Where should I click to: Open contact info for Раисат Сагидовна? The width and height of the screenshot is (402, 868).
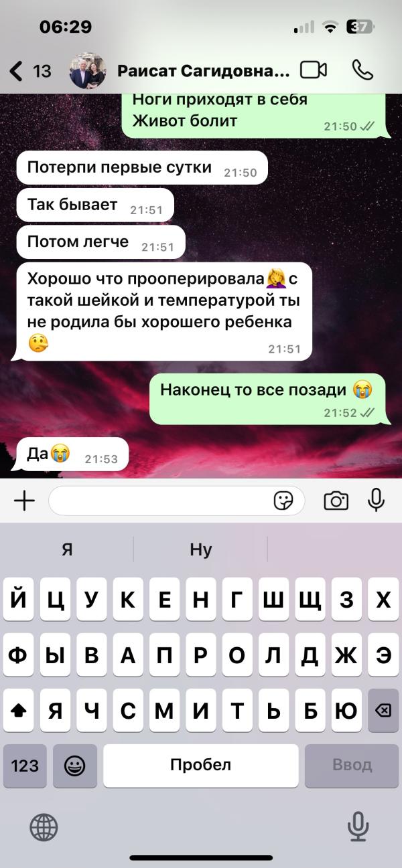pyautogui.click(x=204, y=71)
